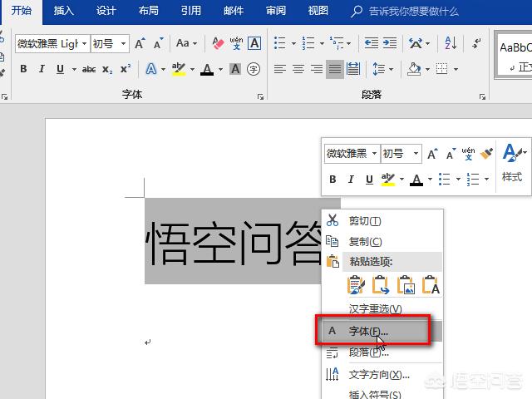Align text right

point(317,69)
